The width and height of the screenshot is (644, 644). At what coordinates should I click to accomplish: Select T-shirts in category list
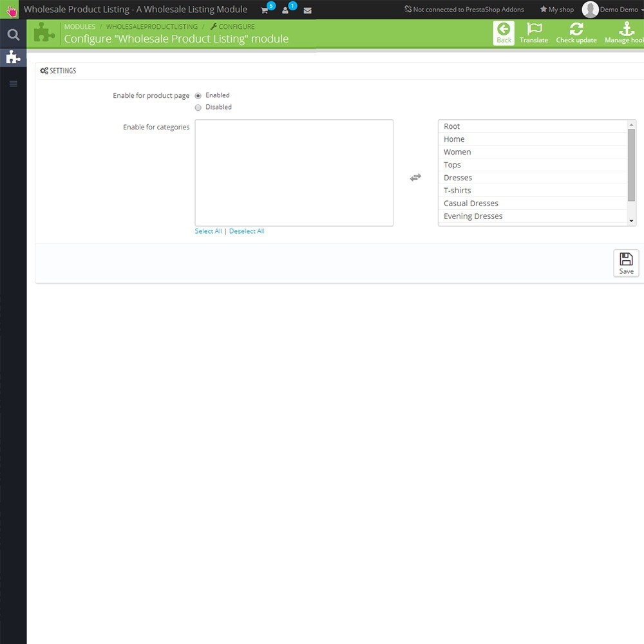(533, 191)
